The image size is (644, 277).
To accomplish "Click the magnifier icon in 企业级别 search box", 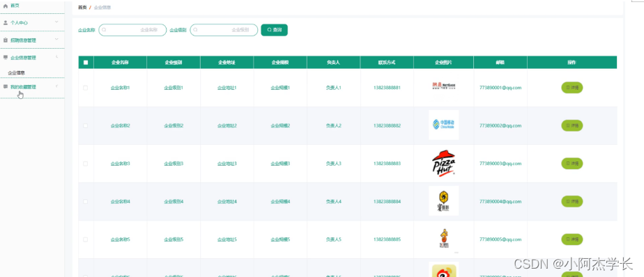I will pos(195,30).
